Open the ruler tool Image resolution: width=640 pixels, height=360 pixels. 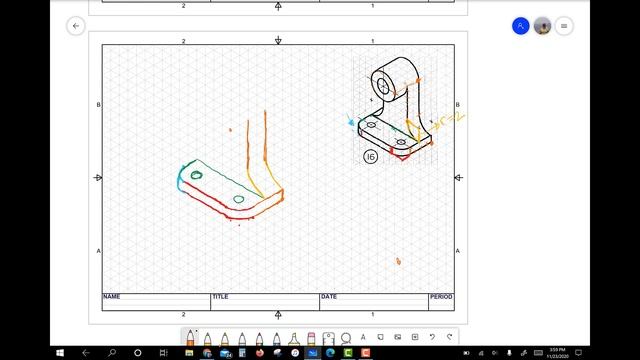click(x=328, y=338)
